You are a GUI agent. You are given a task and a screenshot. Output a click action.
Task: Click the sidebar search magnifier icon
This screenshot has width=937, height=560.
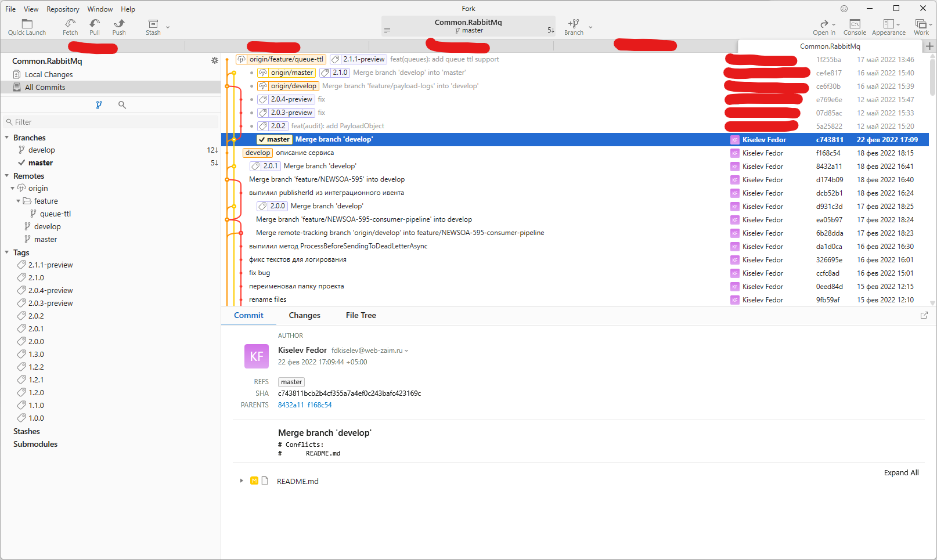[122, 105]
